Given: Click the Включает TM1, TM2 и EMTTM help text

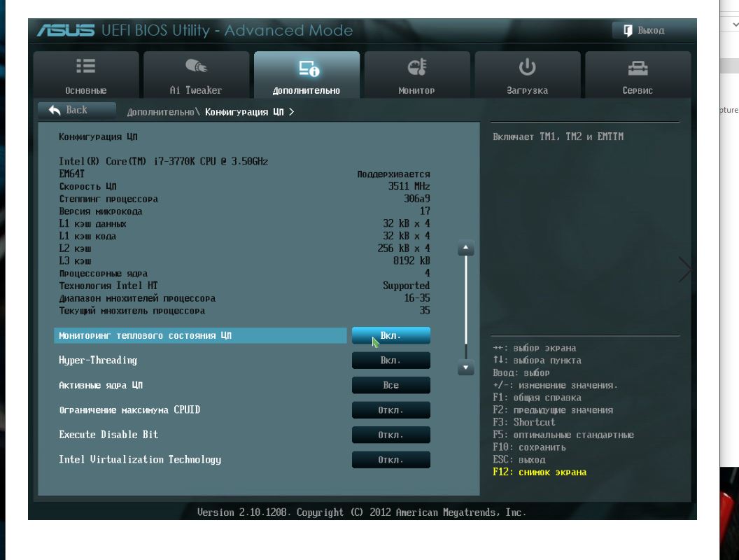Looking at the screenshot, I should (558, 136).
